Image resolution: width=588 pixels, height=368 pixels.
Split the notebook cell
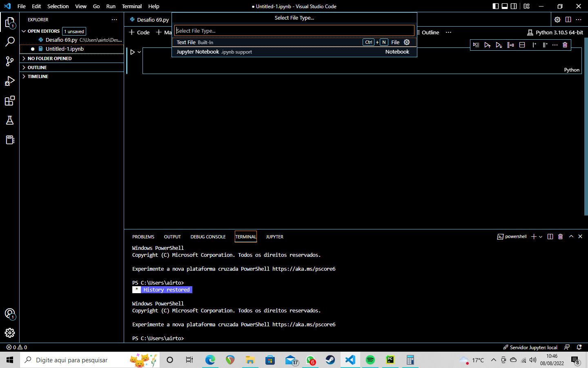point(522,45)
